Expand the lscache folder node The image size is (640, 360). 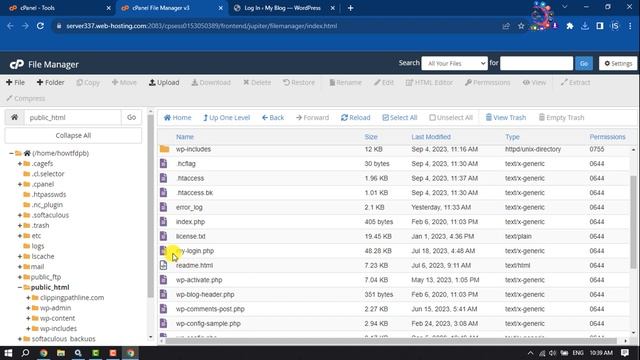pos(20,256)
